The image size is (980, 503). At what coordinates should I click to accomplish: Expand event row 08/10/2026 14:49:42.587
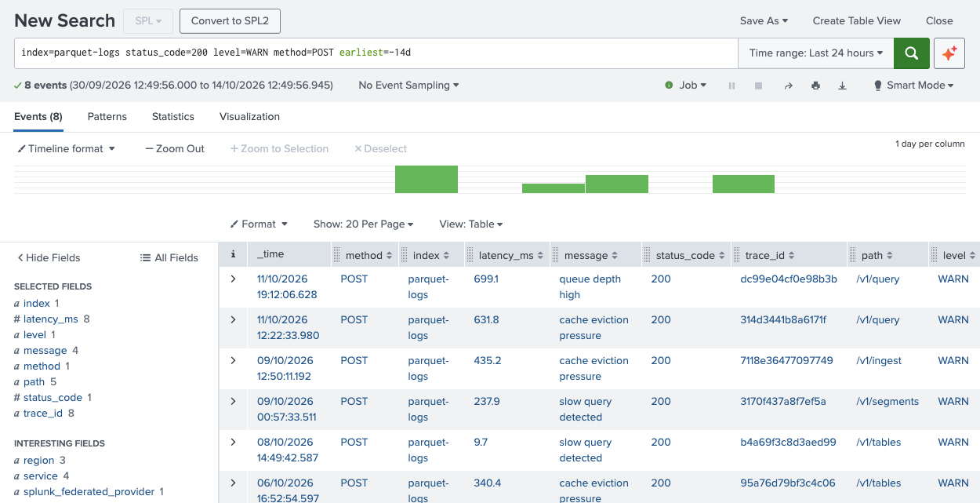click(233, 442)
